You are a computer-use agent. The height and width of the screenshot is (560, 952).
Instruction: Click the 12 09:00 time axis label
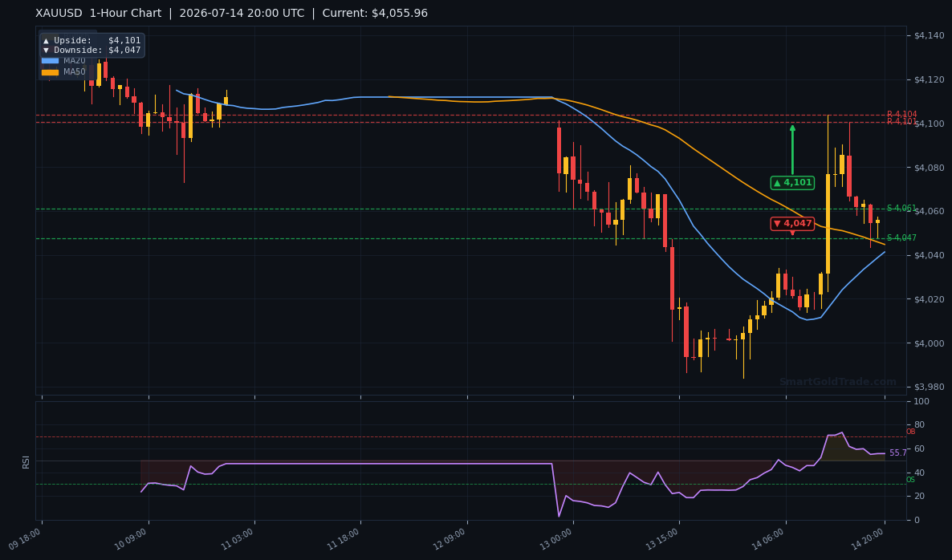point(450,539)
